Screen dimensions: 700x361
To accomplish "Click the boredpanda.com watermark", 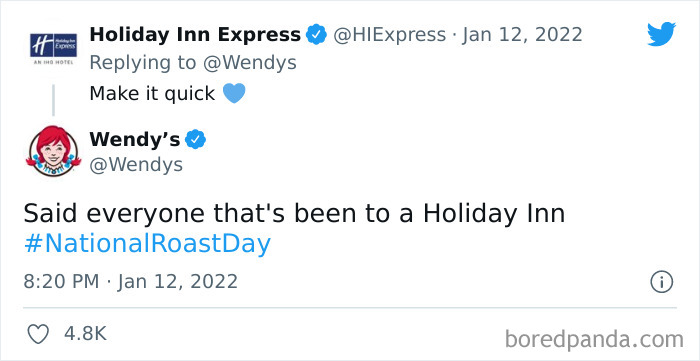I will (594, 340).
